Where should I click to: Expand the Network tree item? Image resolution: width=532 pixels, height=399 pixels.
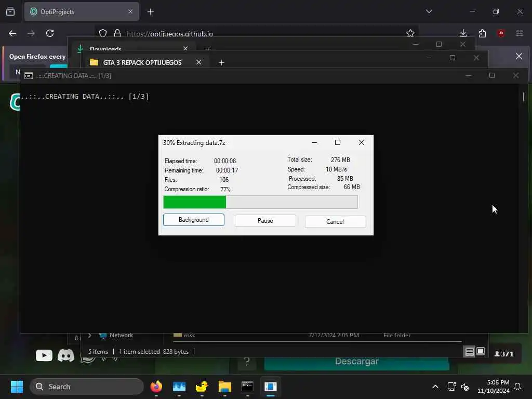[89, 335]
